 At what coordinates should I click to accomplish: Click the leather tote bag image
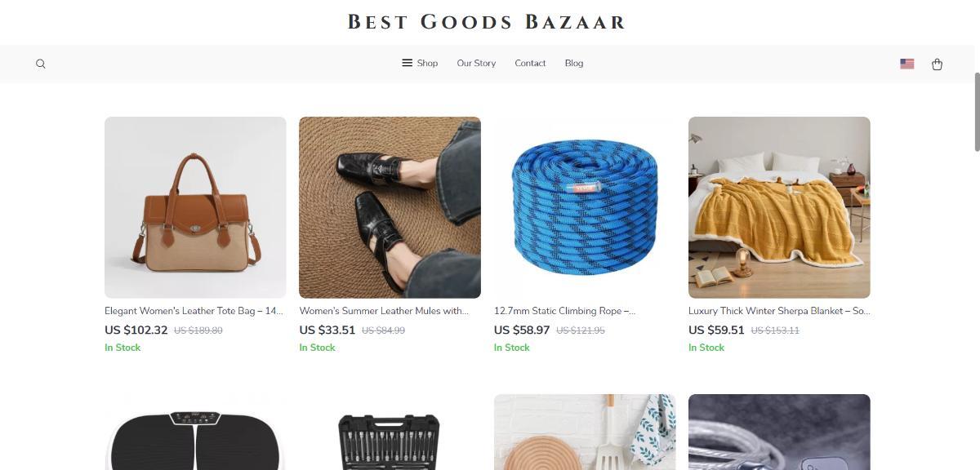click(195, 207)
